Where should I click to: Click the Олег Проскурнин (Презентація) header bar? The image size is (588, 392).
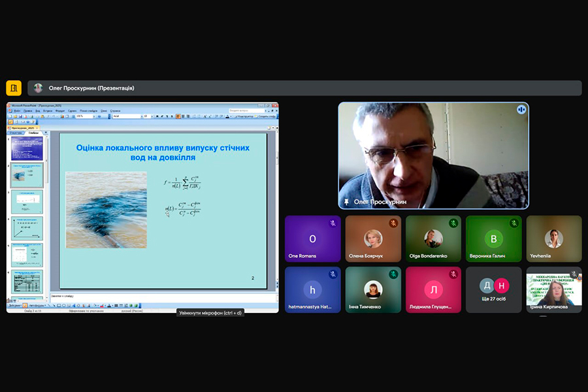(304, 88)
